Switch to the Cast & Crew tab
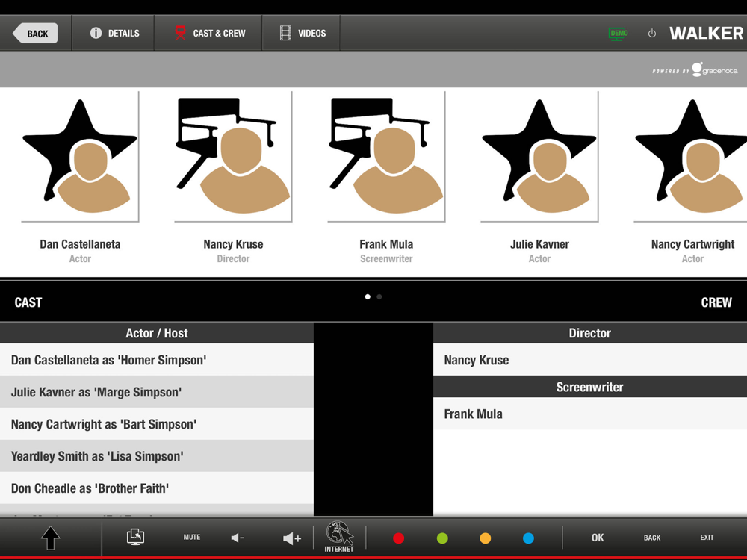Viewport: 747px width, 560px height. pos(208,34)
